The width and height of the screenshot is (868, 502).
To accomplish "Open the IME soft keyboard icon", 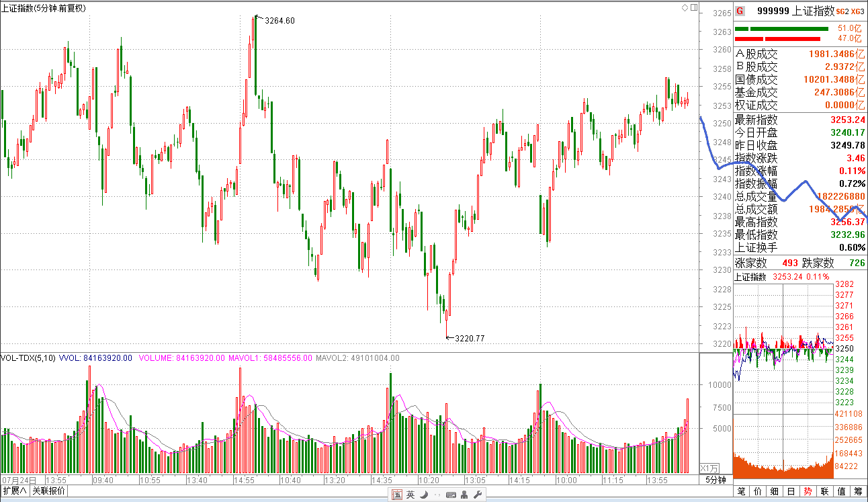I will (451, 495).
